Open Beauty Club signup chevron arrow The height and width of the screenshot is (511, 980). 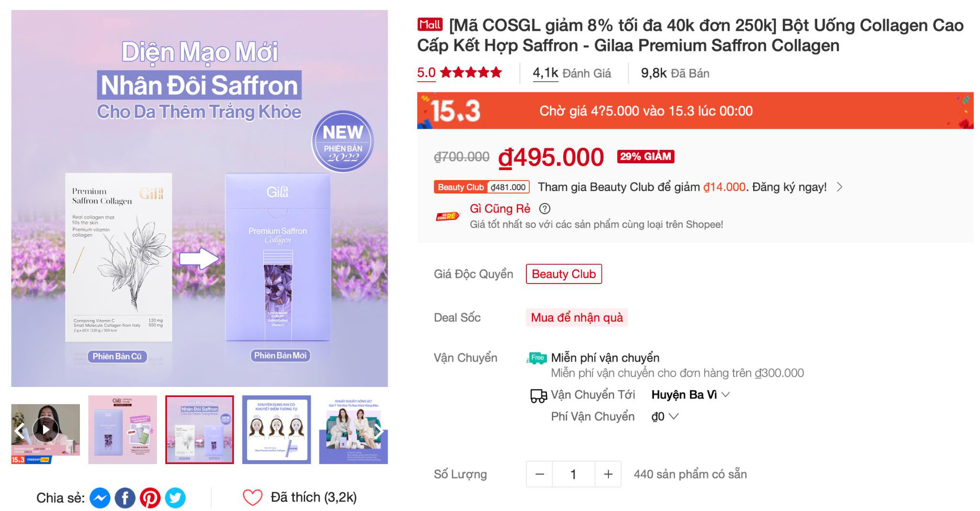[840, 187]
